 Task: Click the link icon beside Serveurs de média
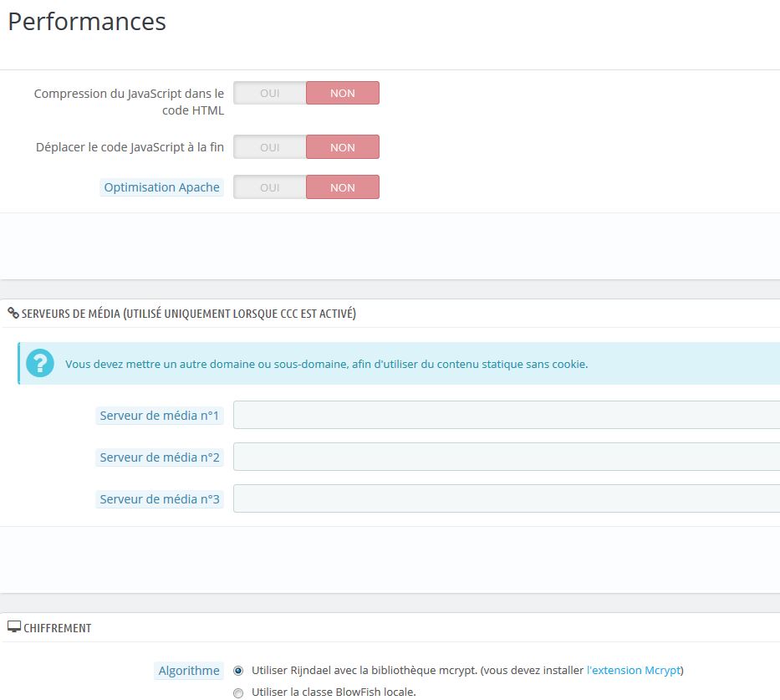pos(13,314)
